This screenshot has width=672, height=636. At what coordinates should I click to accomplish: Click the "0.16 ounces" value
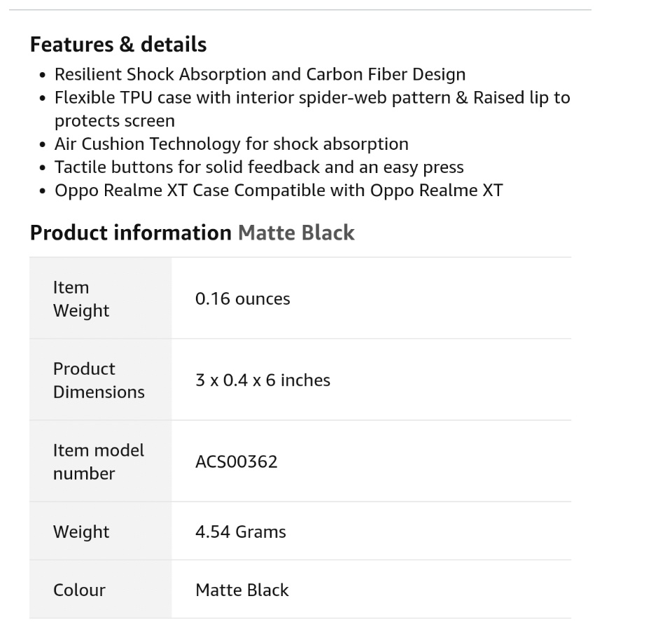(242, 299)
